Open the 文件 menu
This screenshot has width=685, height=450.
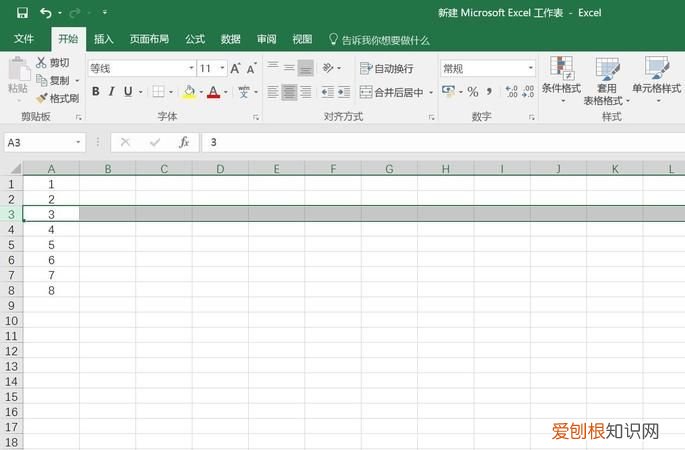pyautogui.click(x=24, y=39)
